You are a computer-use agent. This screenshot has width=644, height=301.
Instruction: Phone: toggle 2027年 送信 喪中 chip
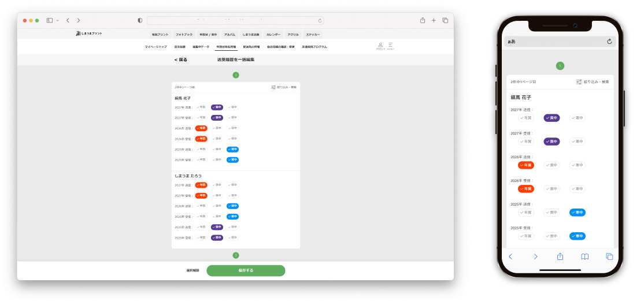point(552,118)
